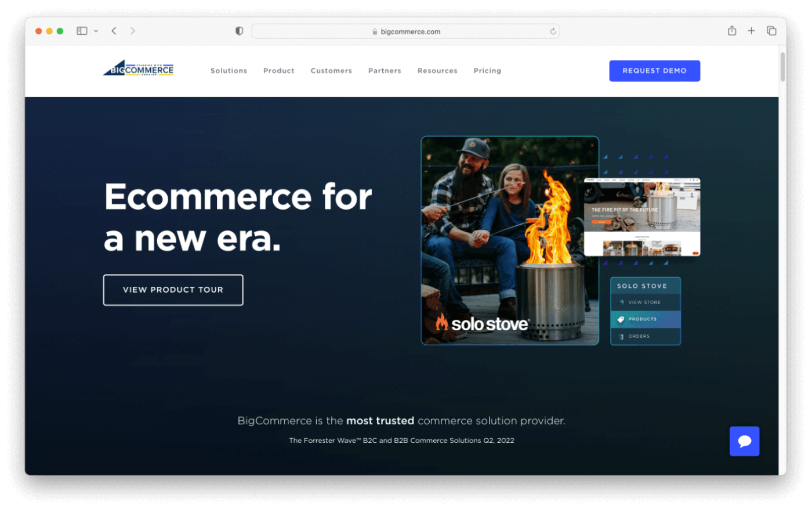Open the Resources menu

pyautogui.click(x=437, y=71)
